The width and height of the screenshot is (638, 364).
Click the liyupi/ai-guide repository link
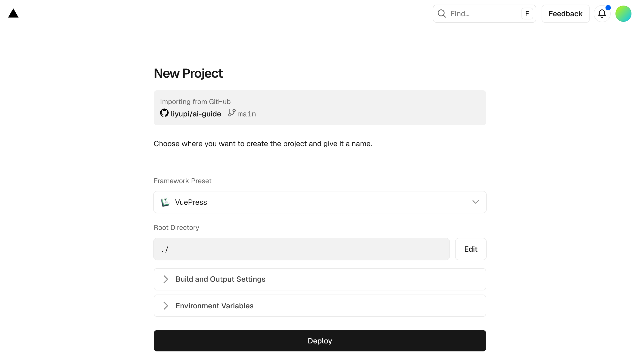[196, 114]
